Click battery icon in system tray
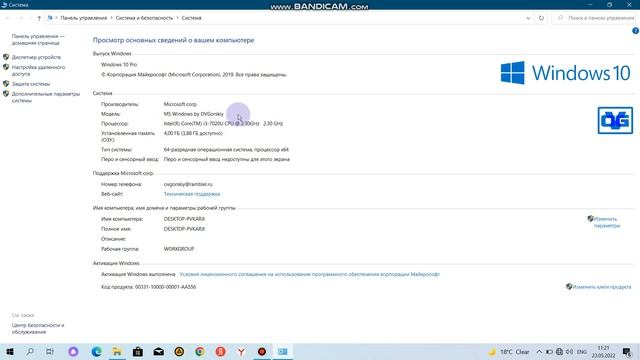 pos(549,351)
